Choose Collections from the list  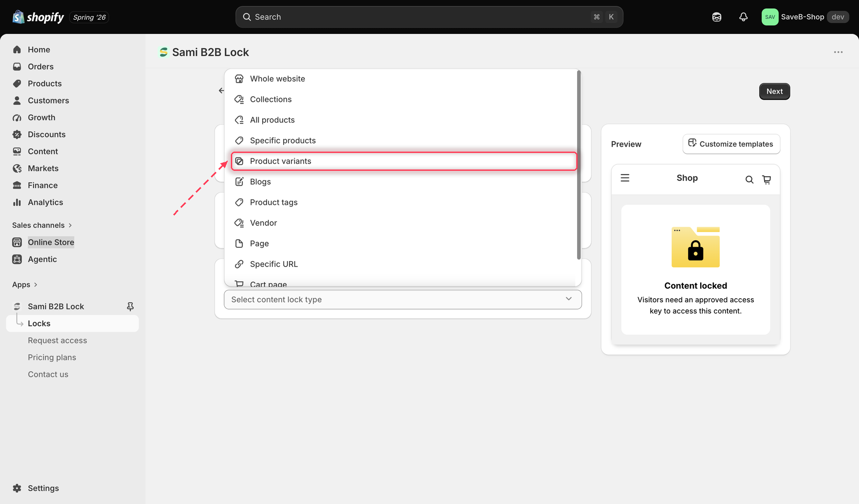pos(404,99)
